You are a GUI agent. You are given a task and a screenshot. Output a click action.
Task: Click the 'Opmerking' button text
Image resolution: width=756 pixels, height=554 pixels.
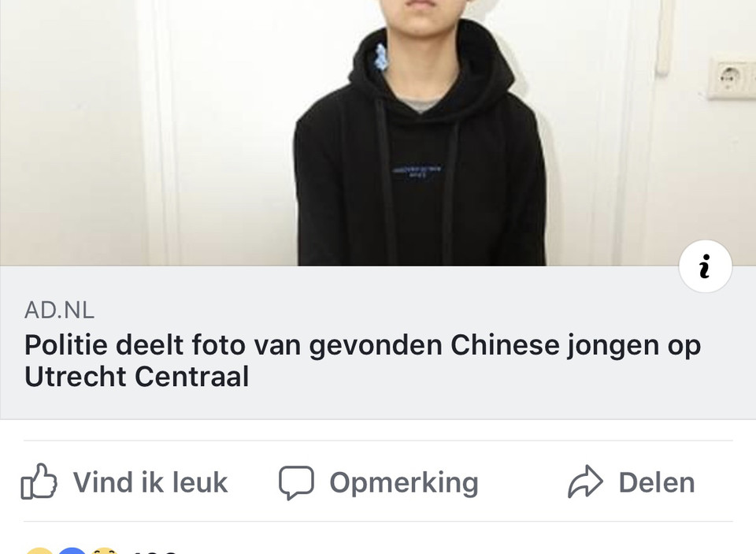point(403,482)
